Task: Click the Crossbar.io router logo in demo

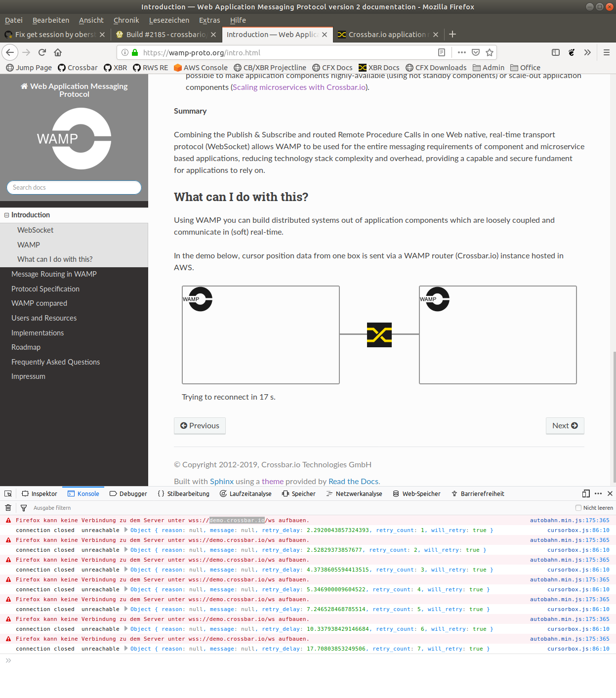Action: point(379,335)
